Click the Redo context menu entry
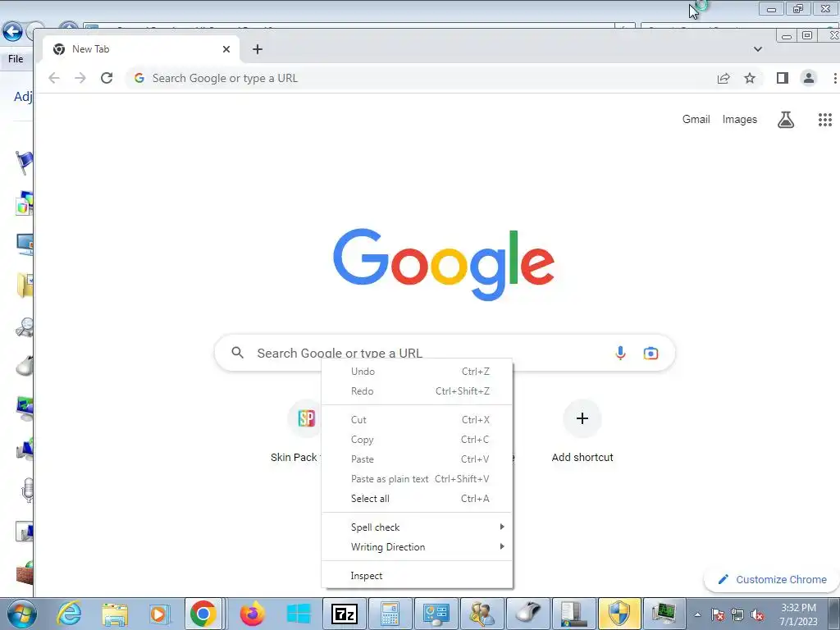 tap(417, 391)
